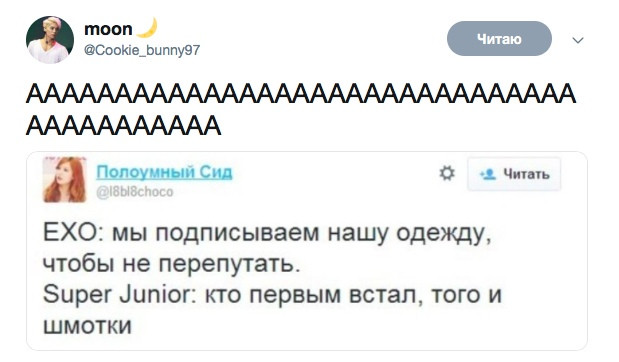Click the crescent moon emoji beside moon
This screenshot has width=619, height=362.
point(146,28)
